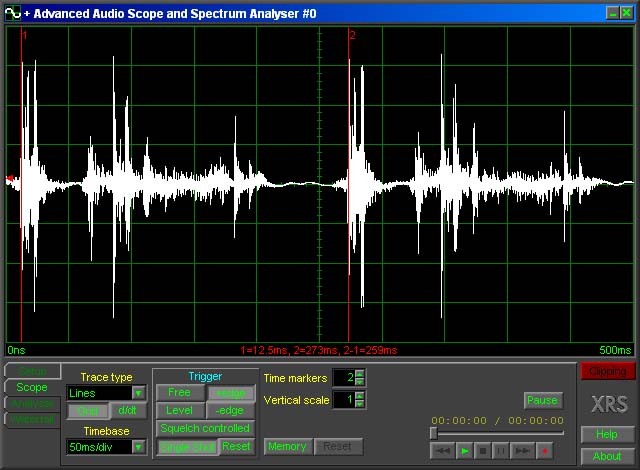
Task: Click time marker 1 red line
Action: [21, 184]
